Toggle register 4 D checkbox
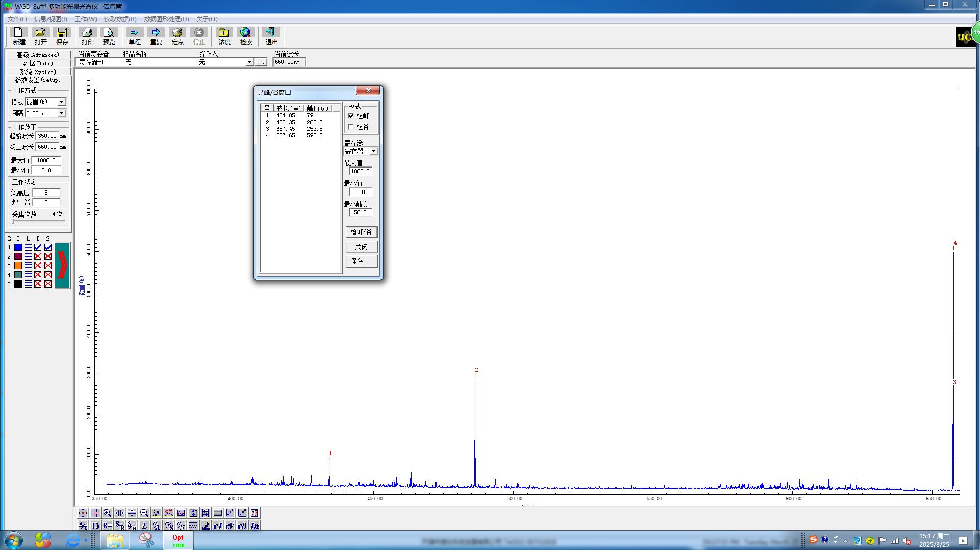Image resolution: width=980 pixels, height=550 pixels. coord(38,275)
